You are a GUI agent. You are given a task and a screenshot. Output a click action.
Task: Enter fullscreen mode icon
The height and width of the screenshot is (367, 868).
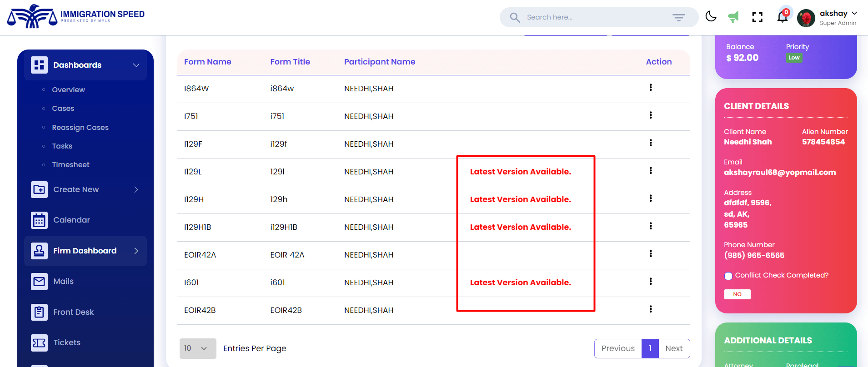pyautogui.click(x=758, y=17)
